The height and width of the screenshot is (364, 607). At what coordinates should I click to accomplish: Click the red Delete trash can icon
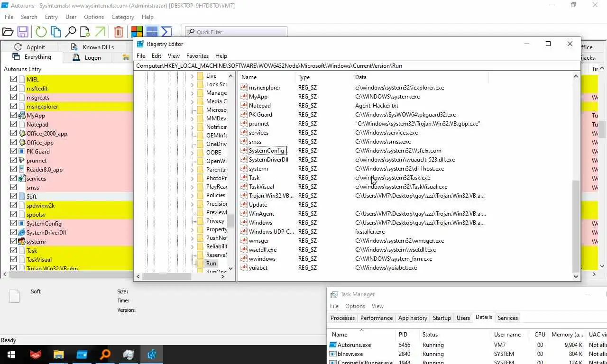pyautogui.click(x=119, y=32)
